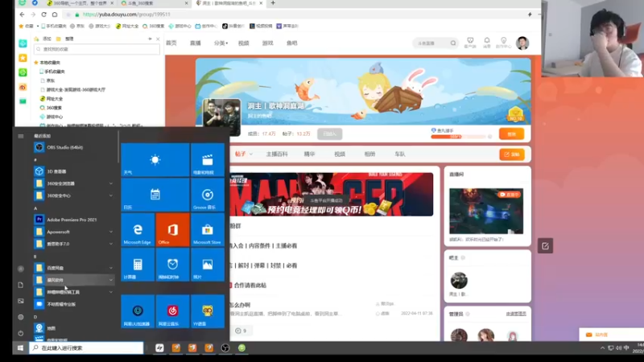Open the 帖子 sort dropdown arrow

pos(250,154)
